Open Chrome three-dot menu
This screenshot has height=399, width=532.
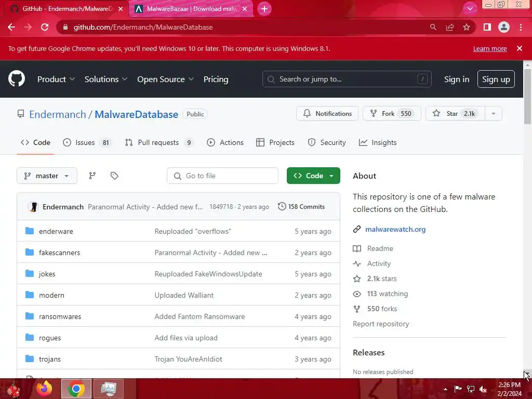click(521, 27)
